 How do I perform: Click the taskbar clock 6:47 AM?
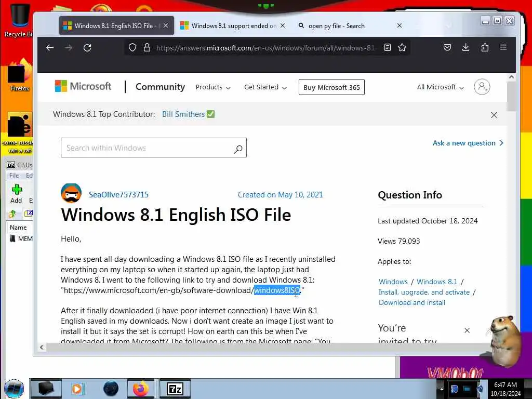[x=505, y=385]
